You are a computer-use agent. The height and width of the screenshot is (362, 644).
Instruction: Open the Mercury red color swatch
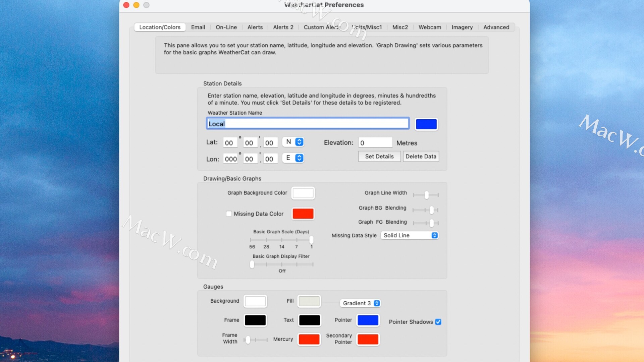tap(309, 339)
